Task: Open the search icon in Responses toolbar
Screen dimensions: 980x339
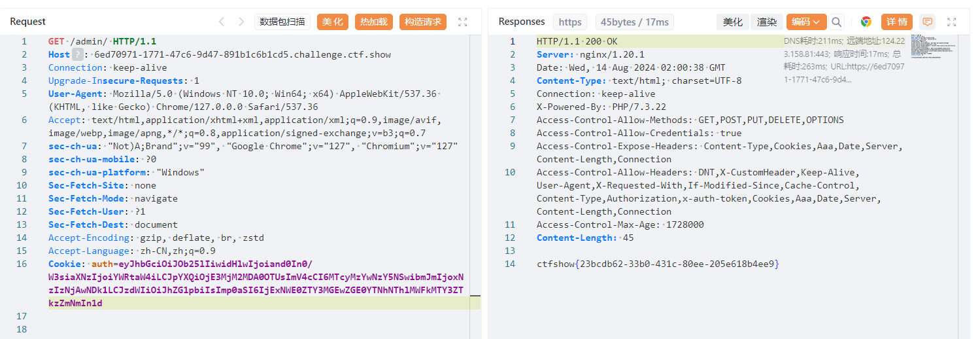Action: [x=837, y=22]
